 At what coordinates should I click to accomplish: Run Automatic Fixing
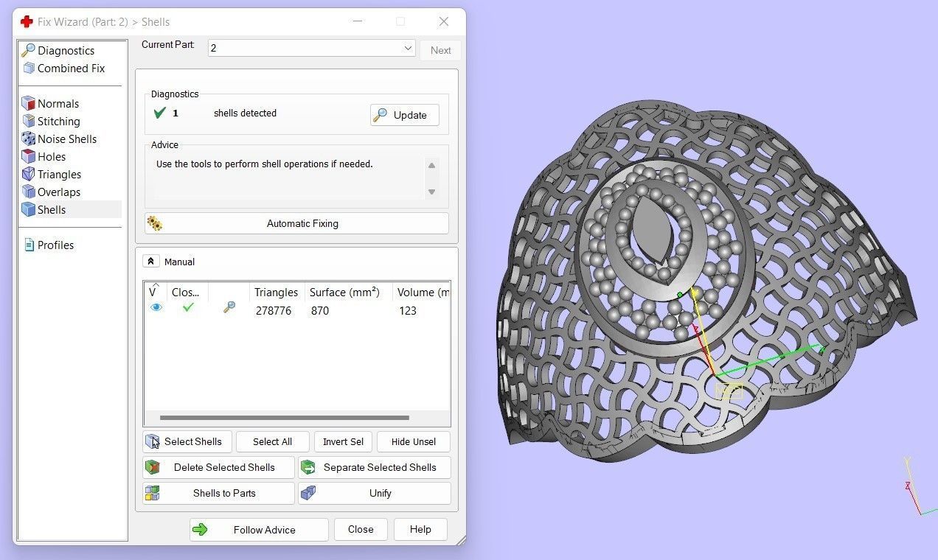(296, 223)
